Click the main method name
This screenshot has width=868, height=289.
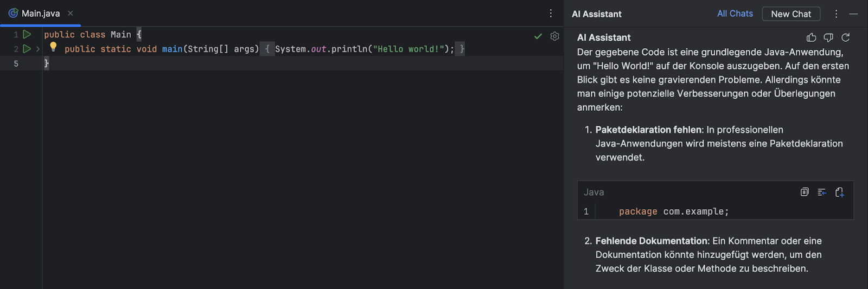pyautogui.click(x=172, y=49)
